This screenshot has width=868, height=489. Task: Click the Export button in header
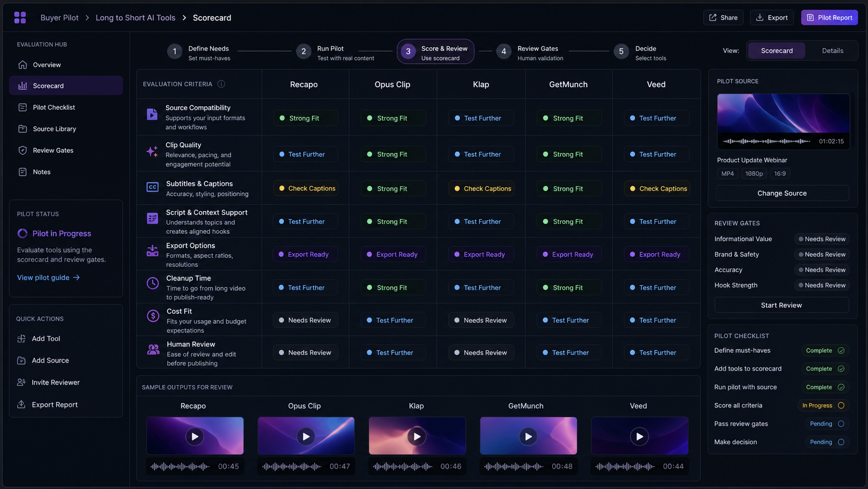point(771,18)
